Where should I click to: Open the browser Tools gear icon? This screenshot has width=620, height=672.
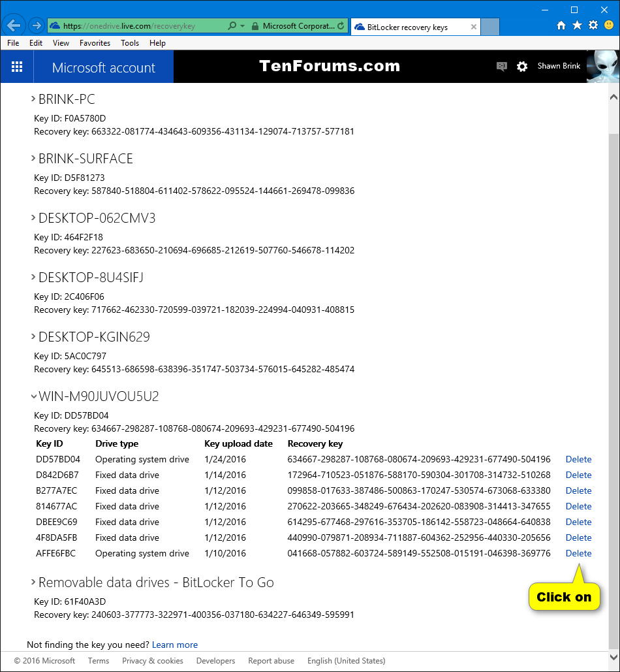pyautogui.click(x=593, y=25)
